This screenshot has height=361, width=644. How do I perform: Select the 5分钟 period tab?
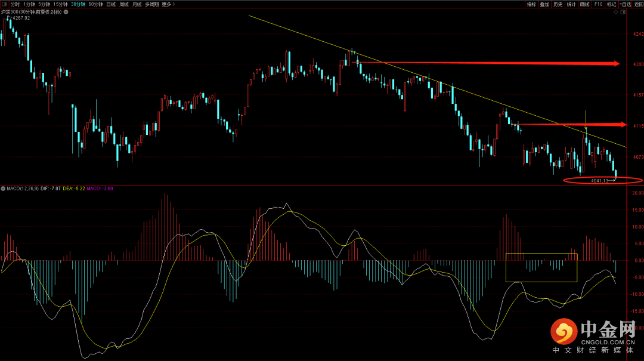[44, 4]
